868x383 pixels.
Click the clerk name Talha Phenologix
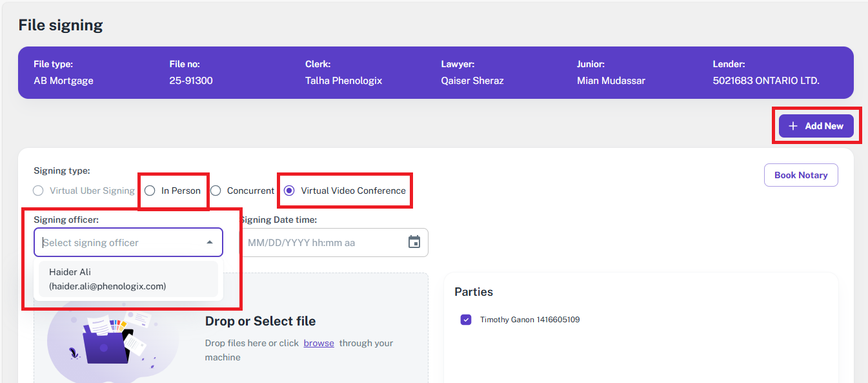coord(343,81)
